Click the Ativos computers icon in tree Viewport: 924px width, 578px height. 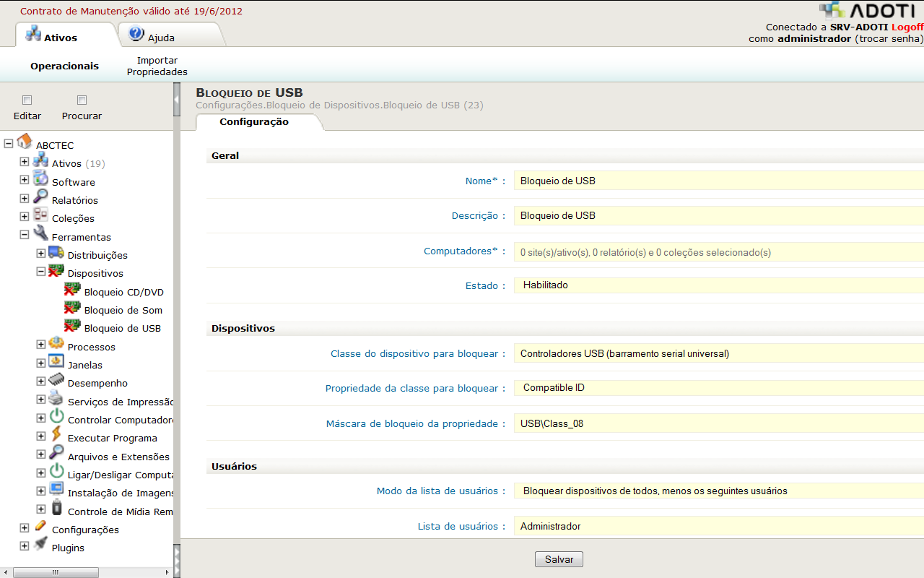click(x=40, y=160)
